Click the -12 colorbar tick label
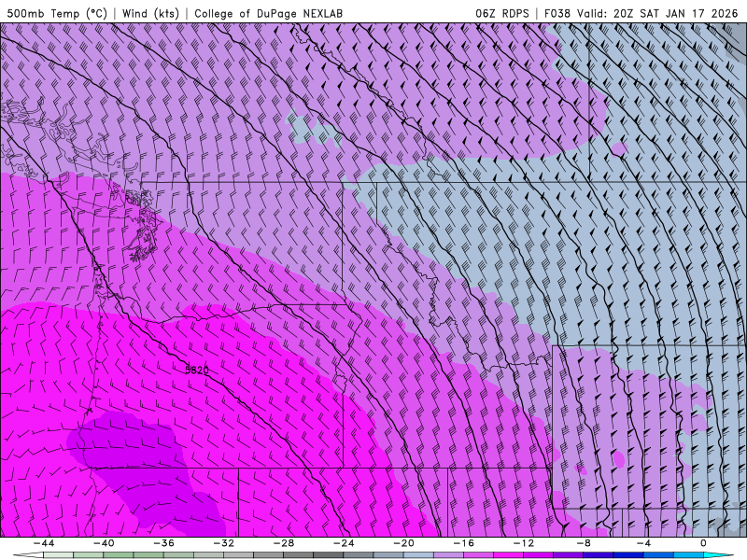This screenshot has height=560, width=747. [524, 543]
